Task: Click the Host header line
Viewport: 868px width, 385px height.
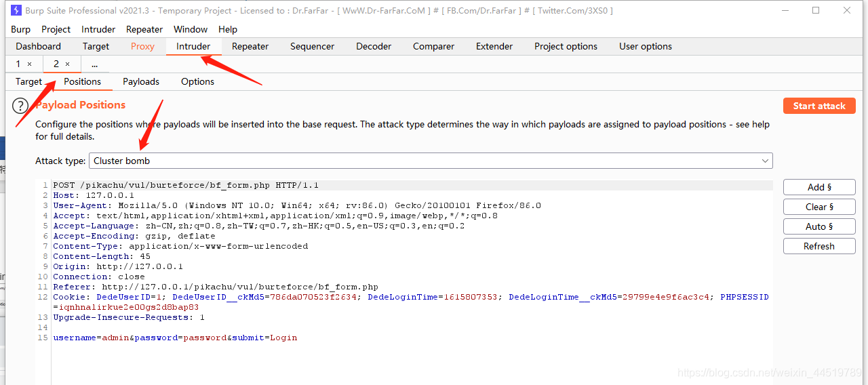Action: pyautogui.click(x=94, y=195)
